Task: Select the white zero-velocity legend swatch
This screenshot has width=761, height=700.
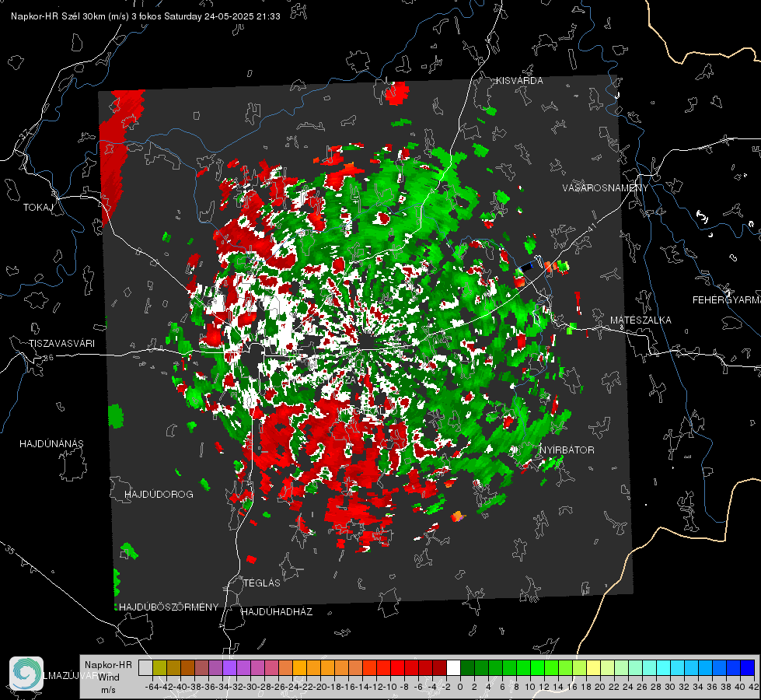Action: [x=454, y=668]
